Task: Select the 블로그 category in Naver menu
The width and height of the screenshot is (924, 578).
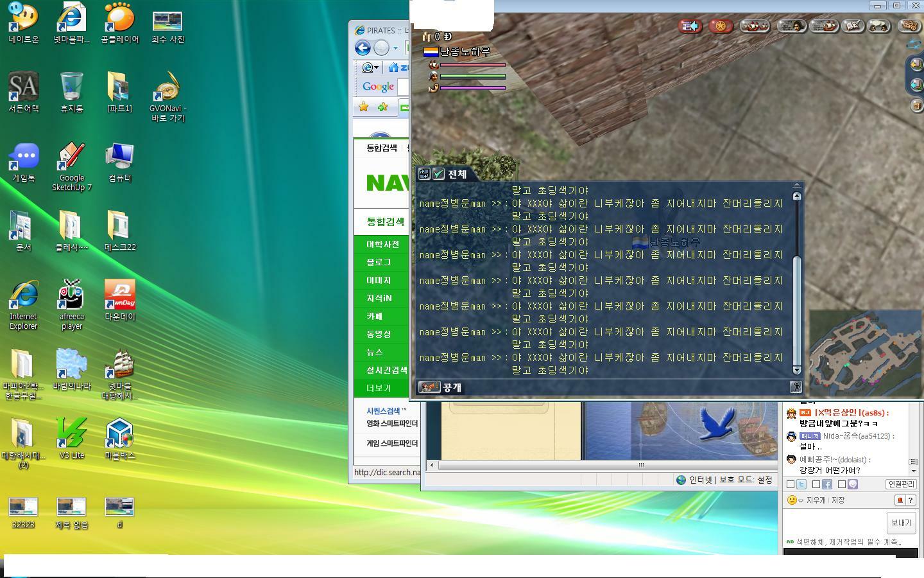Action: 379,262
